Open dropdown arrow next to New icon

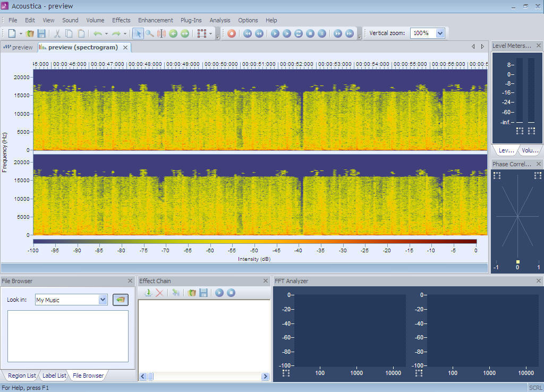click(21, 33)
